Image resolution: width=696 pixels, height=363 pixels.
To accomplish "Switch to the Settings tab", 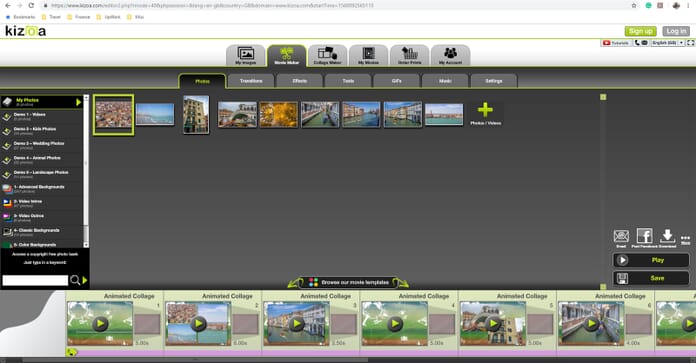I will tap(494, 81).
